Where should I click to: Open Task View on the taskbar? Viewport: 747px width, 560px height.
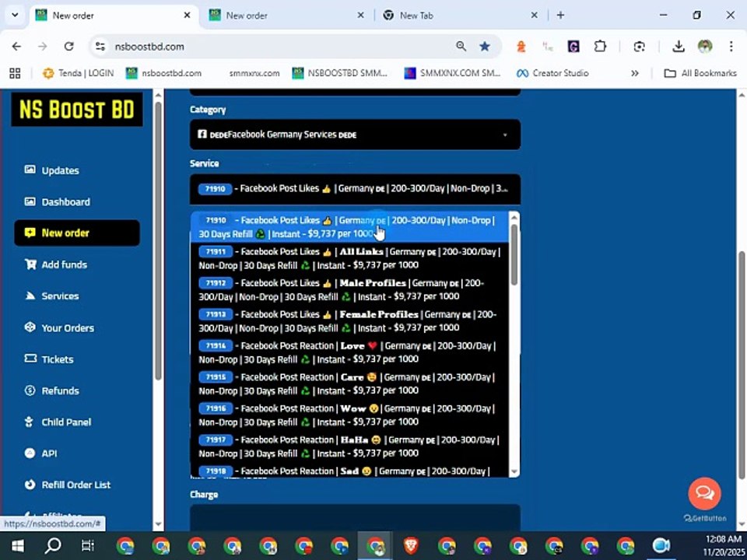pos(88,546)
